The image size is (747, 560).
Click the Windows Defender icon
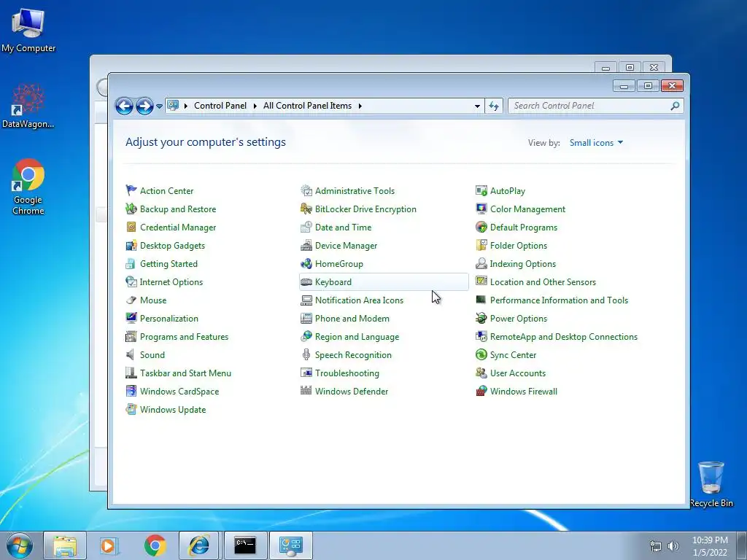pos(306,391)
